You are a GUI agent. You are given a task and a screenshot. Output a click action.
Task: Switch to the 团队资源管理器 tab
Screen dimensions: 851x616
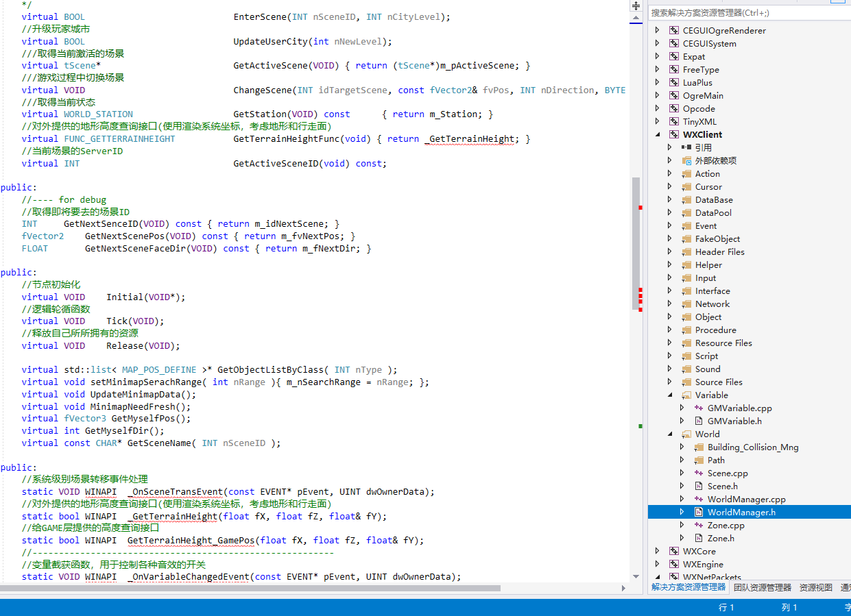(762, 588)
